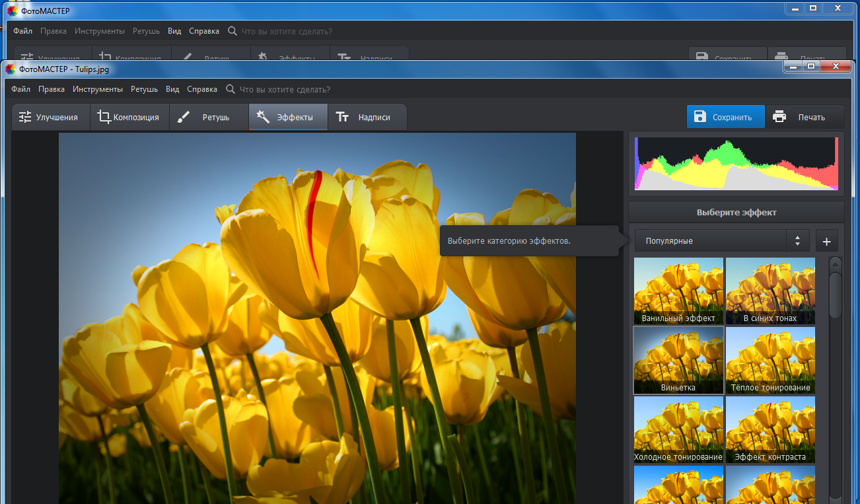The image size is (860, 504).
Task: Select the Виньетка effect thumbnail
Action: click(678, 360)
